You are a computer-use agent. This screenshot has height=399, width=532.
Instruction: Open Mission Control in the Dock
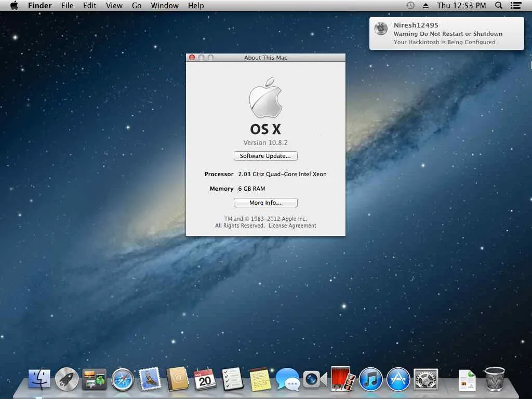(94, 379)
